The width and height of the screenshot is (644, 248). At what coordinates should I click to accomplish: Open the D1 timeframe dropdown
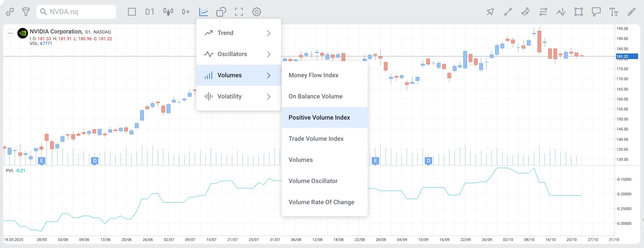tap(150, 12)
